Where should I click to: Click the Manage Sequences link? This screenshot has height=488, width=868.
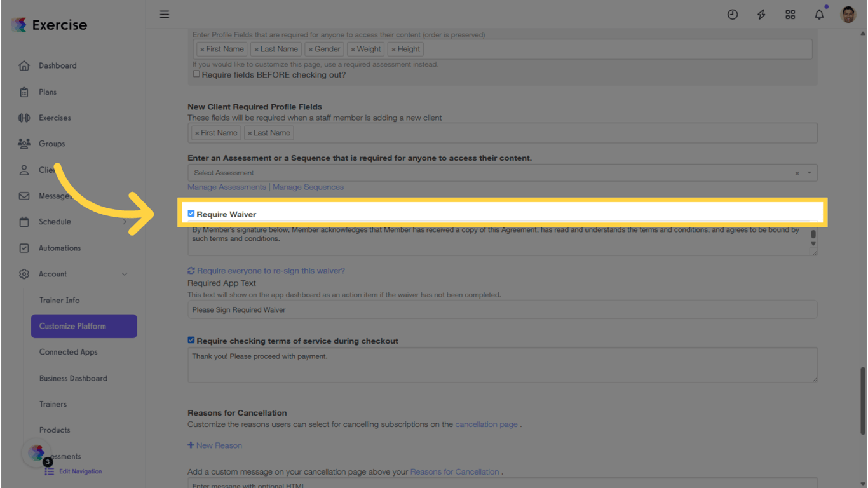pyautogui.click(x=308, y=186)
